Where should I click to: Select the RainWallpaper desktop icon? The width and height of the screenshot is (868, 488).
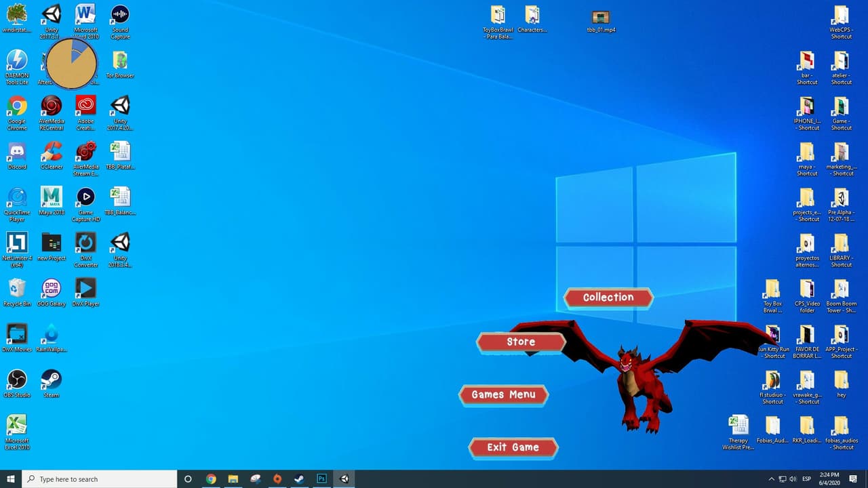(x=51, y=338)
